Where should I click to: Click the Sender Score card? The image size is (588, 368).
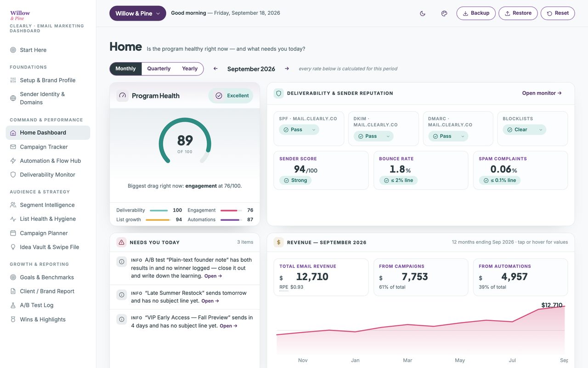pos(321,170)
